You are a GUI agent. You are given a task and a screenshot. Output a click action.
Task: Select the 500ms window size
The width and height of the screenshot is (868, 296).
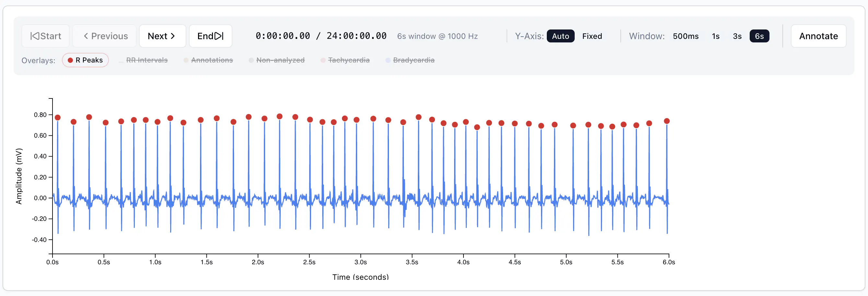686,36
